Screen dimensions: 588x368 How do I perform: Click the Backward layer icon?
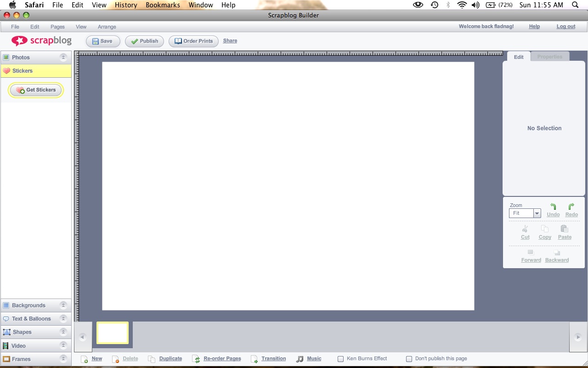[557, 253]
